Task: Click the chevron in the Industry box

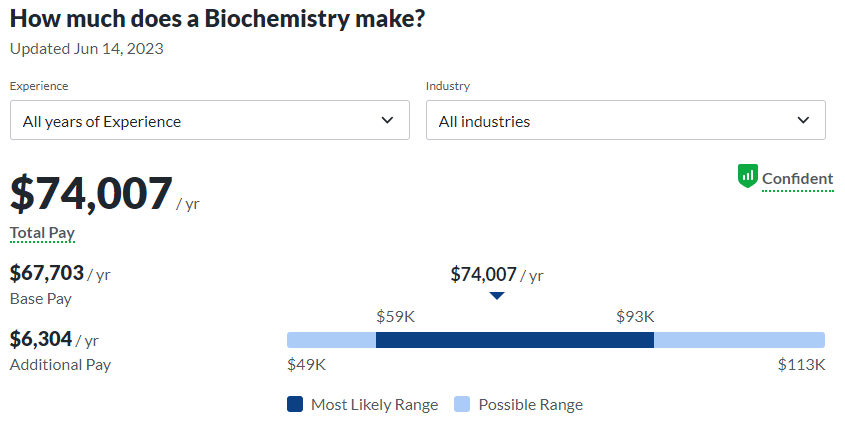Action: [x=803, y=121]
